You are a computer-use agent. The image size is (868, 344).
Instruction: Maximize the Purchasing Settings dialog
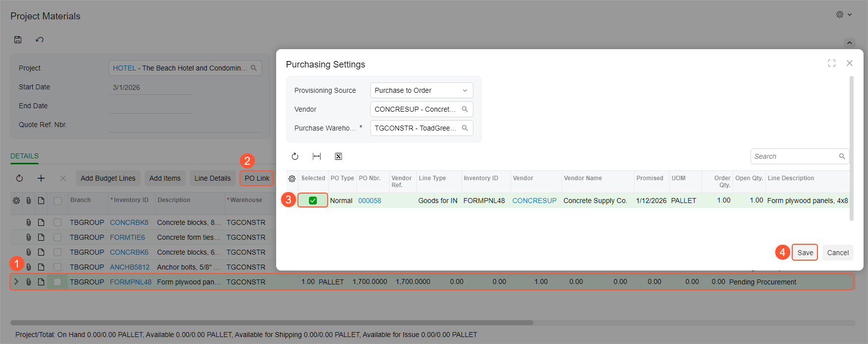point(832,63)
